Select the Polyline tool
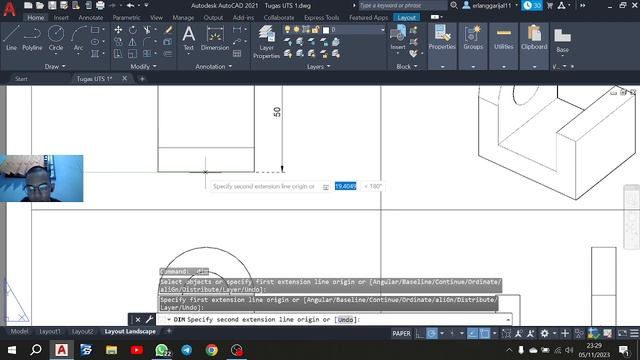This screenshot has width=640, height=360. point(32,38)
